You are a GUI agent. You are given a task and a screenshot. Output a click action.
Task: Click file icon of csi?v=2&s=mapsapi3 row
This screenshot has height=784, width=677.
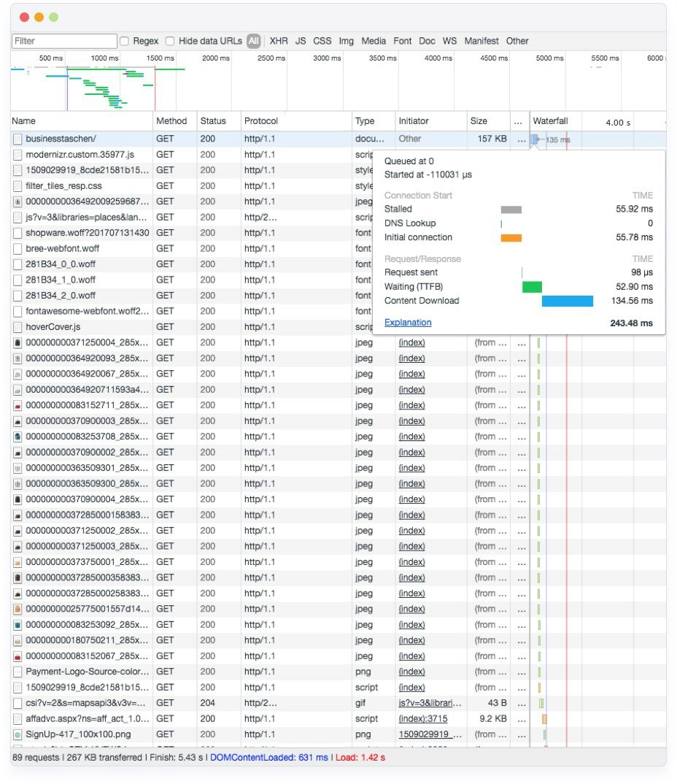point(18,703)
